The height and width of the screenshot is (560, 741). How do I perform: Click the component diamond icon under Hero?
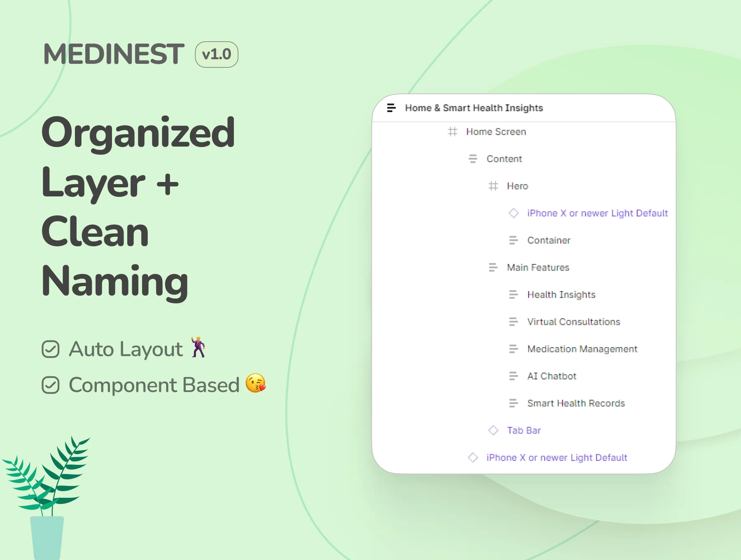click(x=513, y=213)
